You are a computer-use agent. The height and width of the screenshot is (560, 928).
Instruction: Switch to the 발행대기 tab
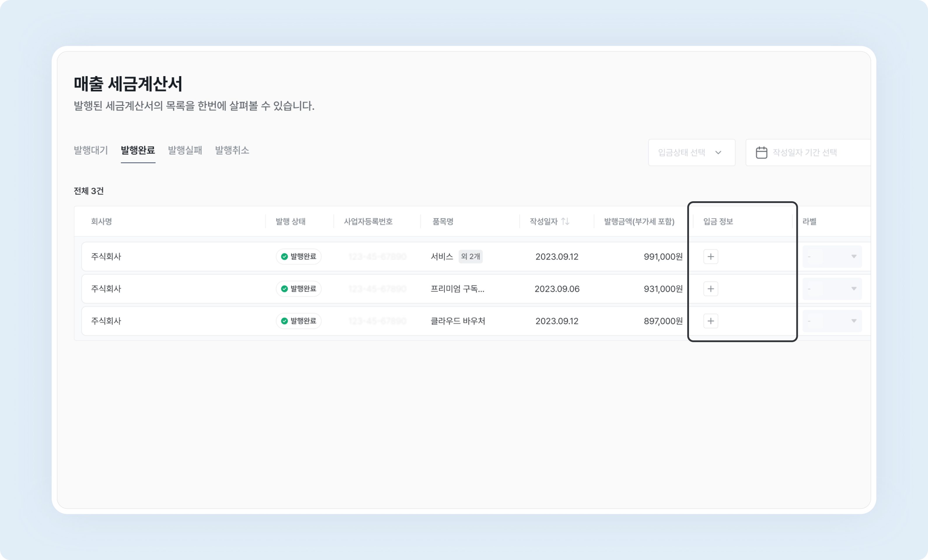pos(90,150)
